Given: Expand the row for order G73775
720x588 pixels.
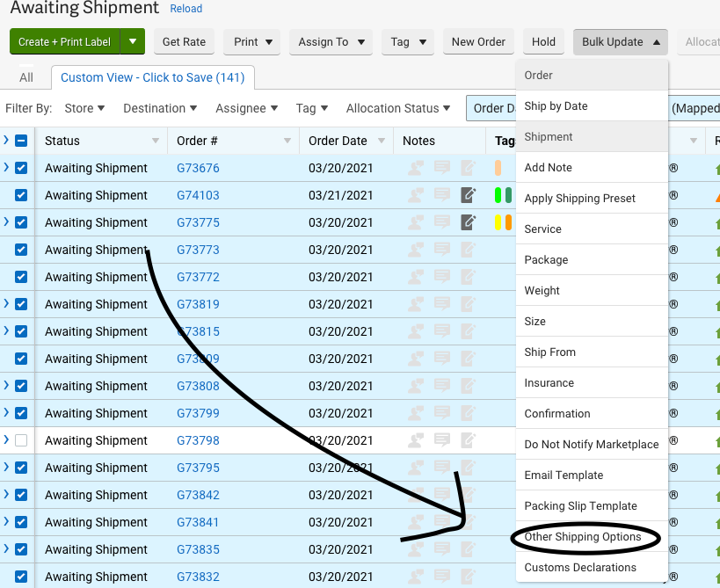Looking at the screenshot, I should click(x=6, y=222).
